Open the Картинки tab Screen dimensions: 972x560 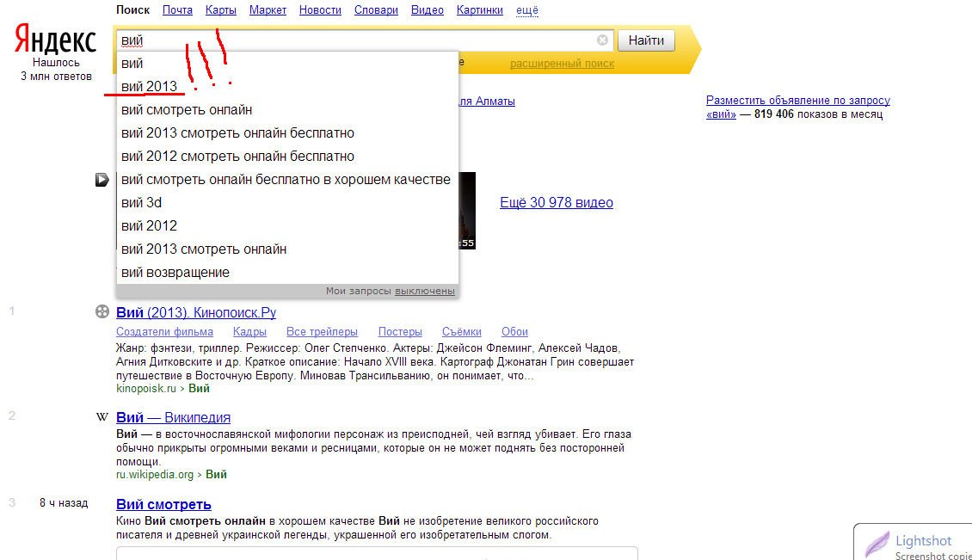(480, 10)
